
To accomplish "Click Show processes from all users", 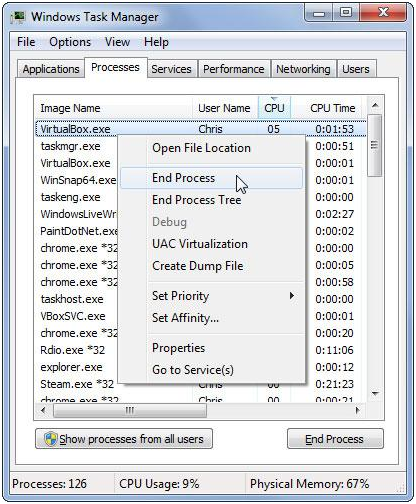I will 124,439.
